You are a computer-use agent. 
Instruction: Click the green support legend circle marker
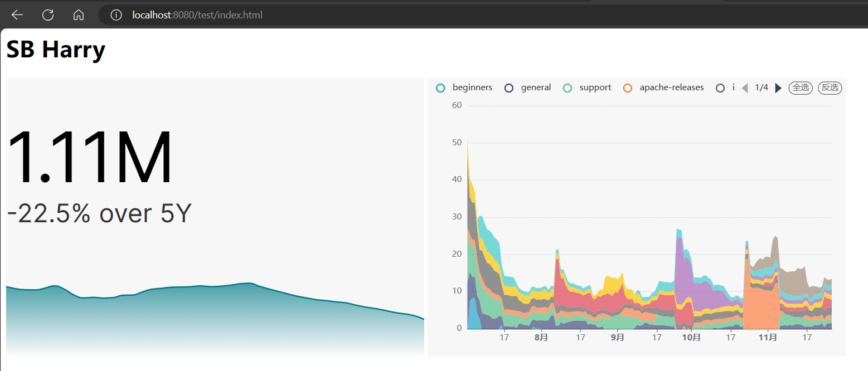pos(568,88)
